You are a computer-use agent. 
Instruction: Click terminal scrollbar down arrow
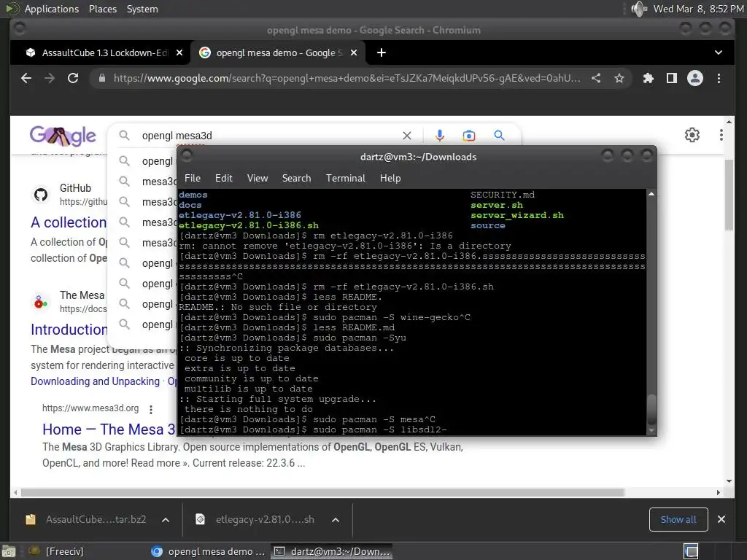(651, 430)
